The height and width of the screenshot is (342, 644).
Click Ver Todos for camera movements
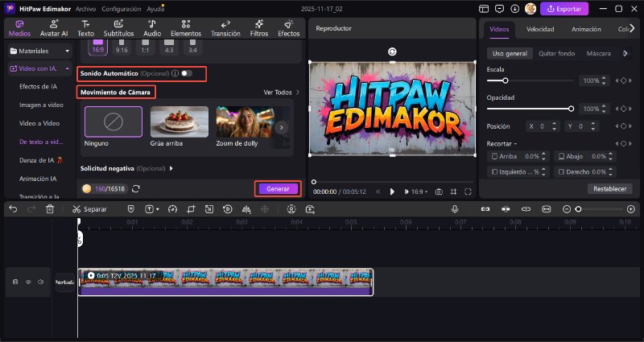[281, 93]
